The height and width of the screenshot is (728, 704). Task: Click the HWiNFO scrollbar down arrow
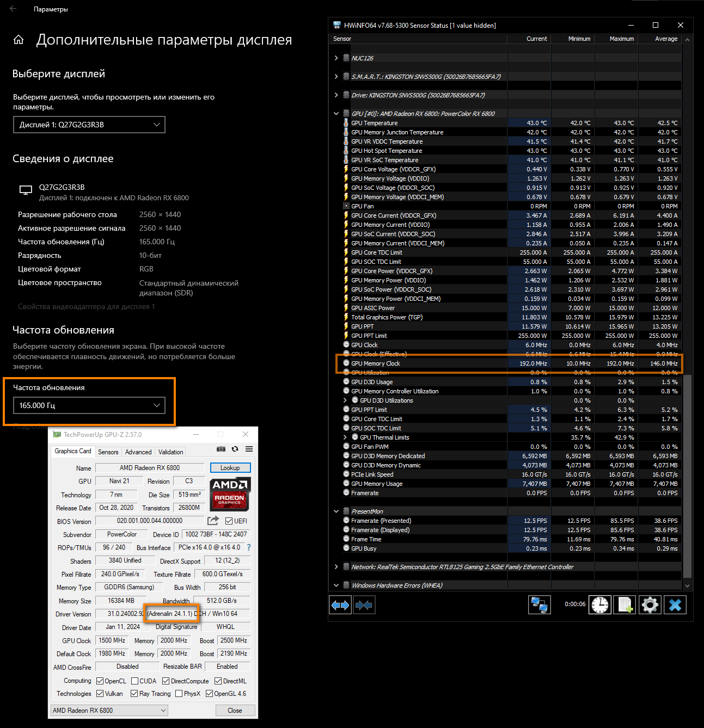coord(687,585)
